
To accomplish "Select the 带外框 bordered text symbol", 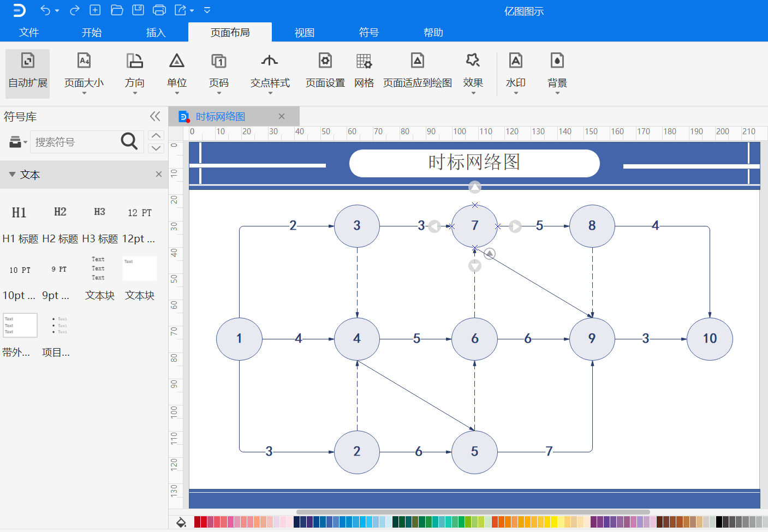I will click(x=20, y=336).
